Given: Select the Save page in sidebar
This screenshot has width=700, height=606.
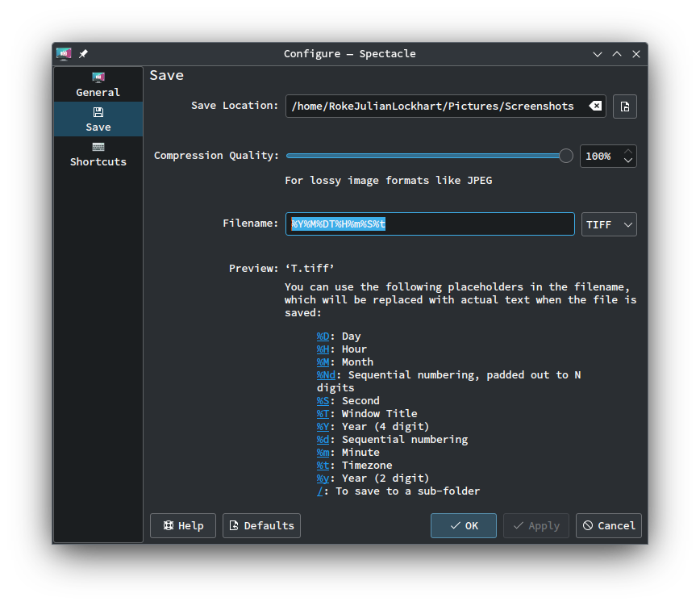Looking at the screenshot, I should (x=98, y=119).
